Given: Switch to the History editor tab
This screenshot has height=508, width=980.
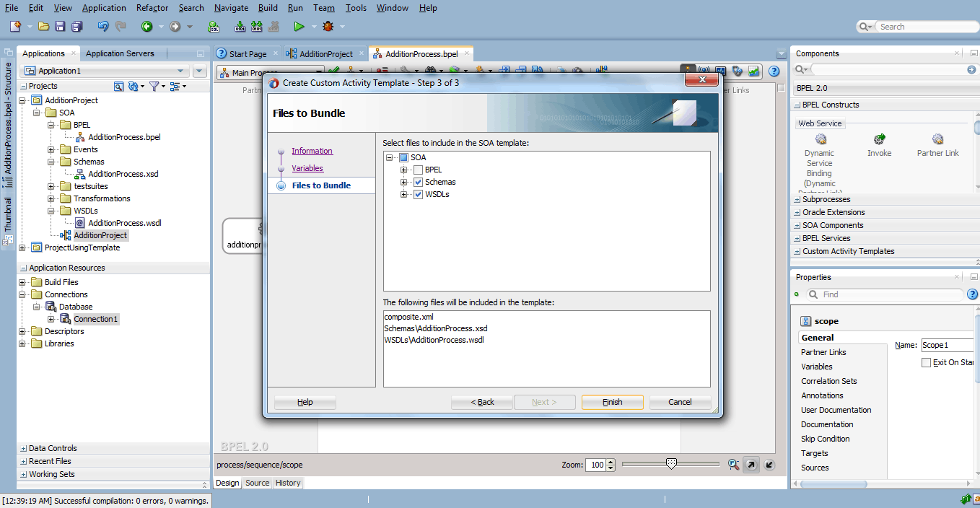Looking at the screenshot, I should point(288,483).
